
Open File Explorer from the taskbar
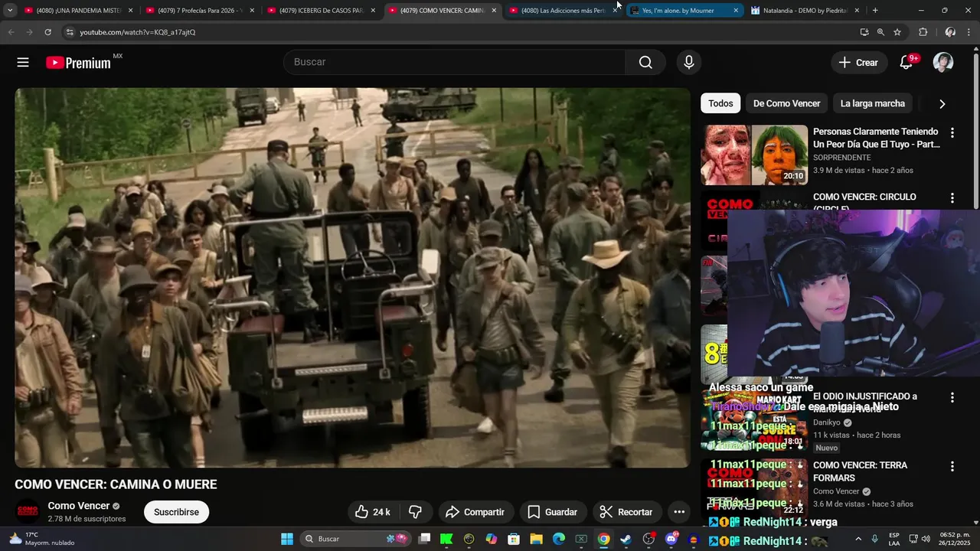536,539
